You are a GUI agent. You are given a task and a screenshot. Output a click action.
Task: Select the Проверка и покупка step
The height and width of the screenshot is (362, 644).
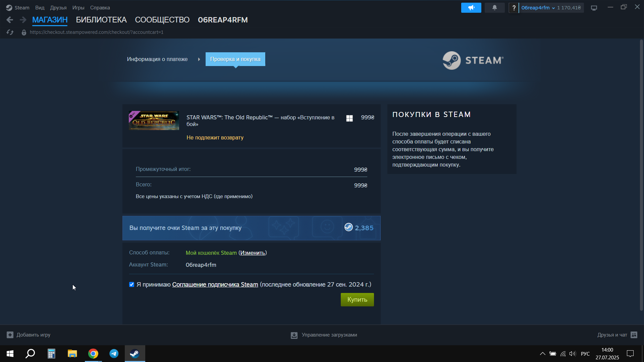[235, 59]
